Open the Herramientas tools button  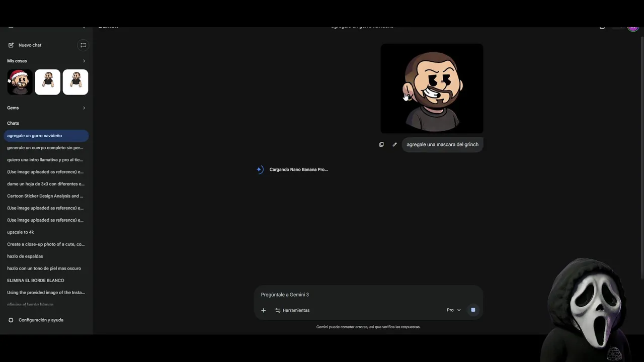pyautogui.click(x=292, y=310)
